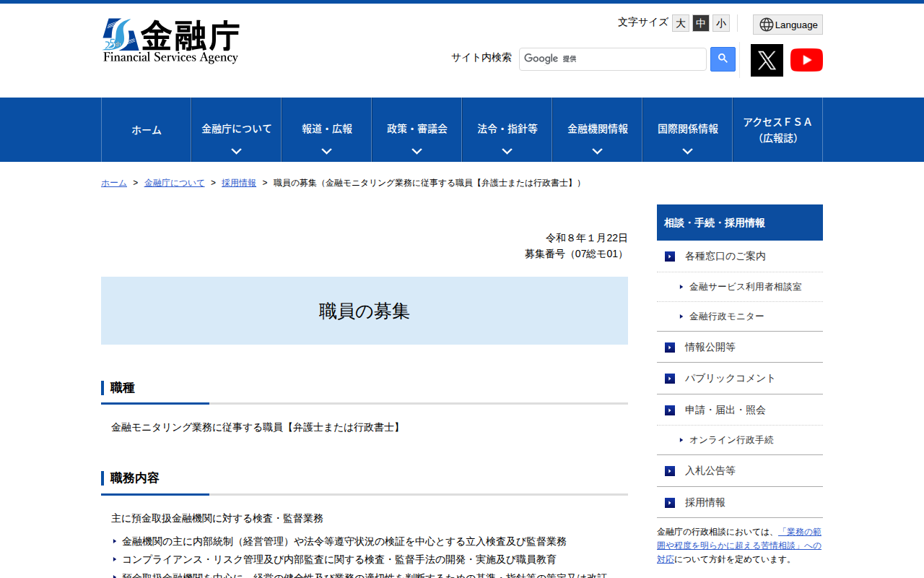Image resolution: width=924 pixels, height=578 pixels.
Task: Click small arrow beside 金融サービス利用者相談室
Action: (x=681, y=287)
